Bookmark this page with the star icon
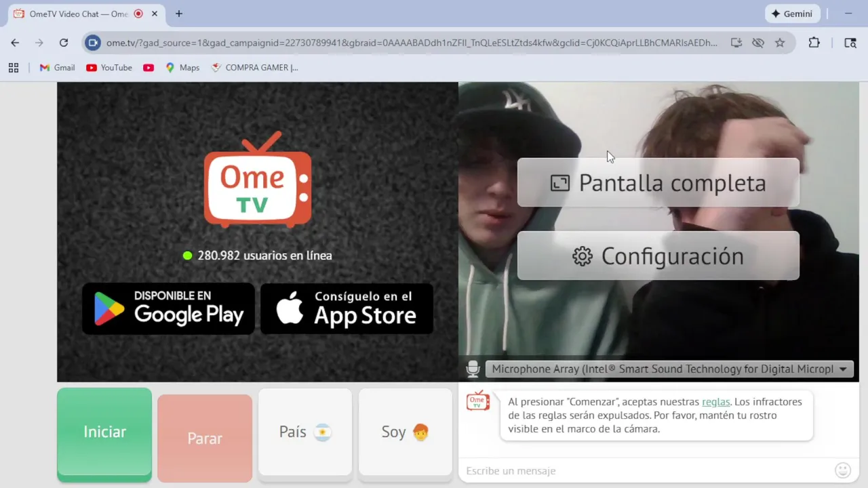The width and height of the screenshot is (868, 488). coord(780,43)
